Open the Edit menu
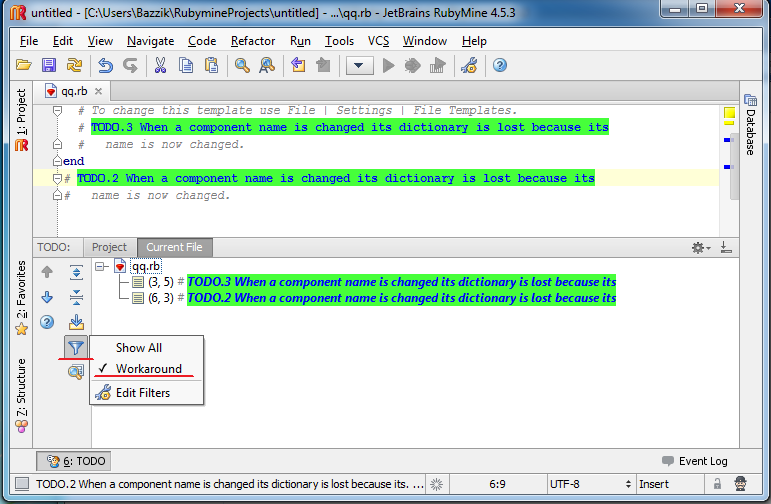 pos(63,41)
